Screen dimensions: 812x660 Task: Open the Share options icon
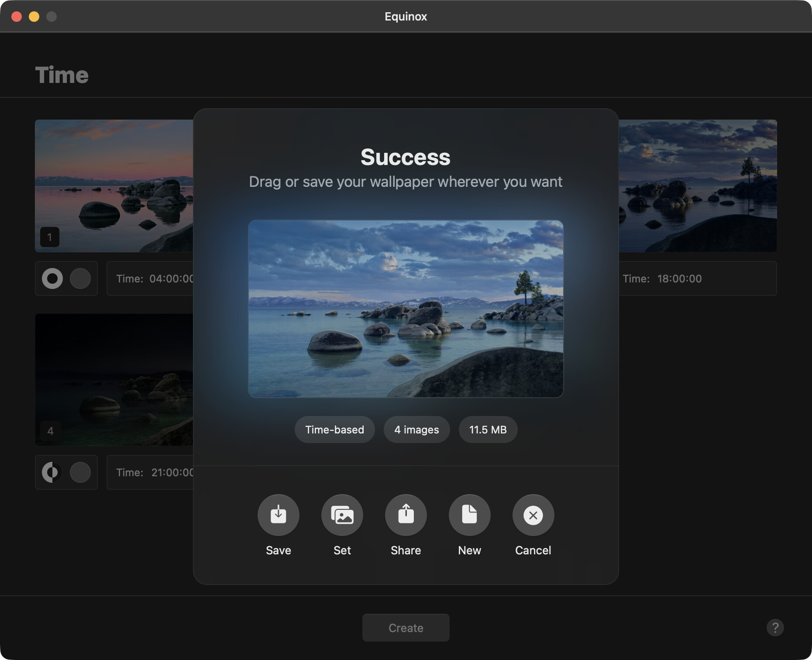coord(406,515)
